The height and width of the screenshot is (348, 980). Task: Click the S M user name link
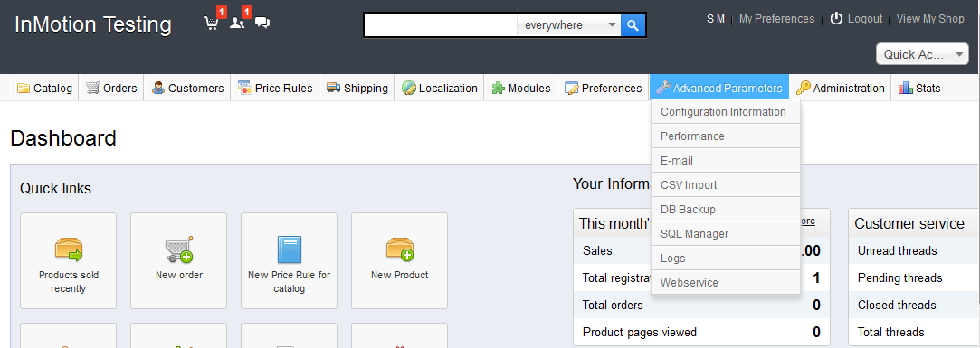[716, 19]
